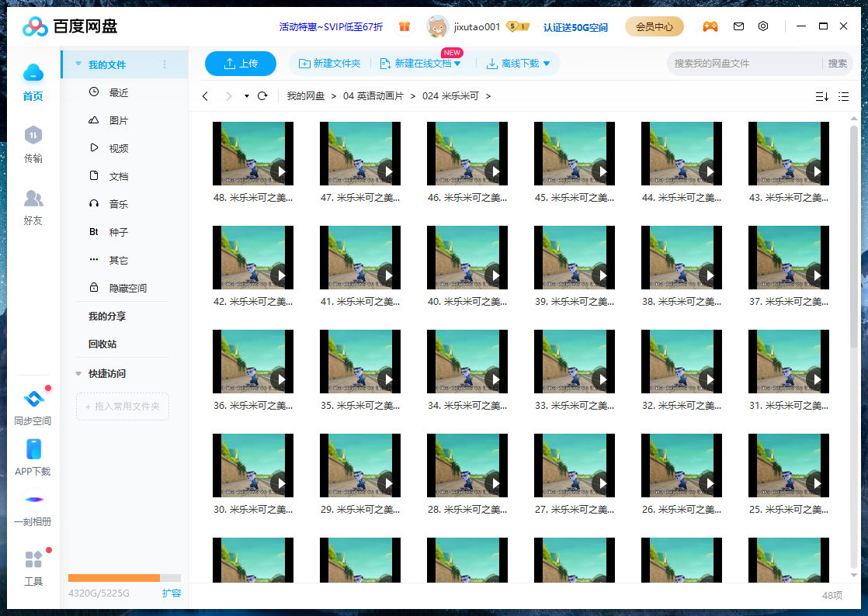Screen dimensions: 868x616
Task: Open the 工具 tools icon in sidebar
Action: point(33,559)
